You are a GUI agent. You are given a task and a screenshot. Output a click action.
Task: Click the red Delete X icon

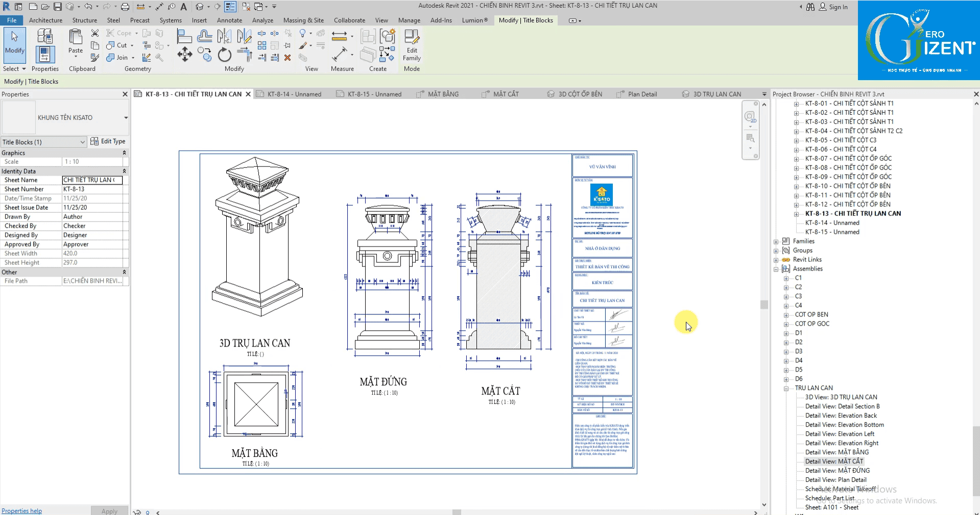click(288, 58)
